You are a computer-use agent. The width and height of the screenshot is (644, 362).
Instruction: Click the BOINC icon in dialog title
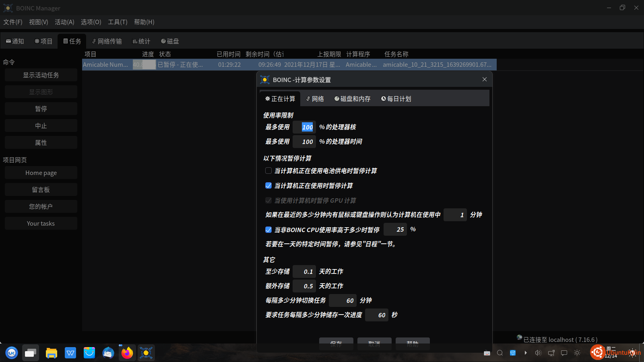pos(265,80)
